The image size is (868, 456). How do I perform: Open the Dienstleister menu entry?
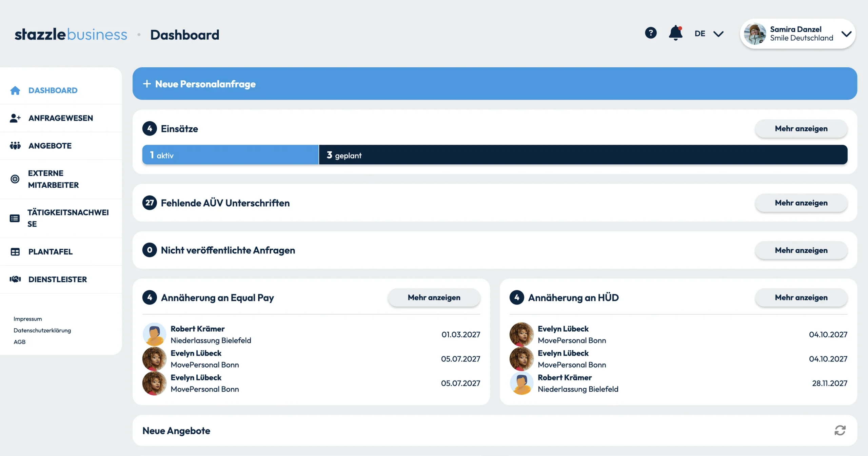click(x=61, y=279)
